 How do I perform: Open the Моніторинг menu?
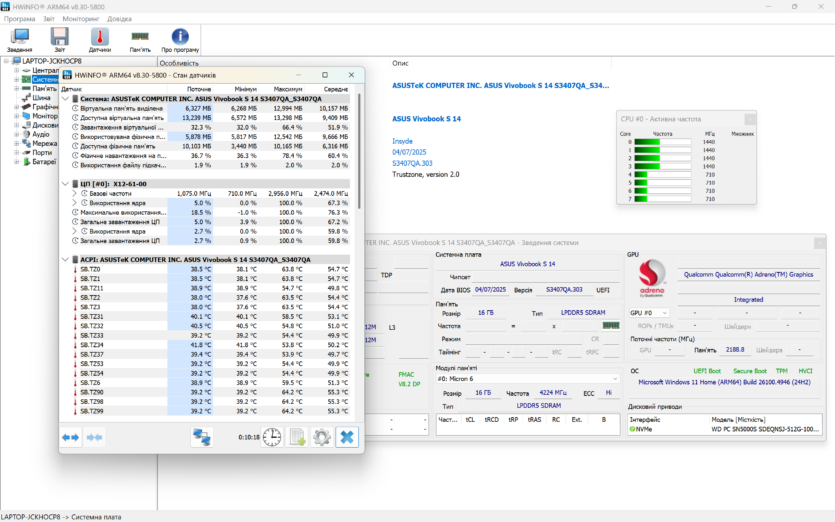[81, 19]
